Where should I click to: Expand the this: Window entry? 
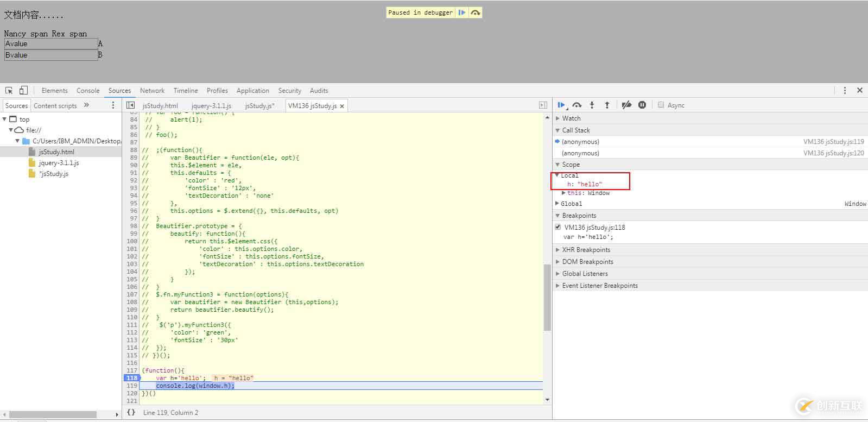(563, 193)
